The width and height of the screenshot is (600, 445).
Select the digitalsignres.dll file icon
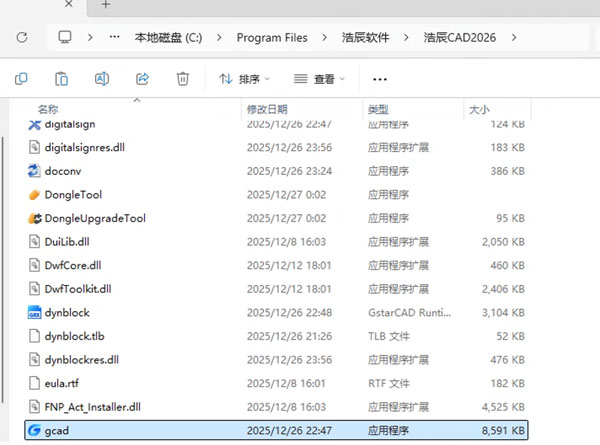[34, 147]
